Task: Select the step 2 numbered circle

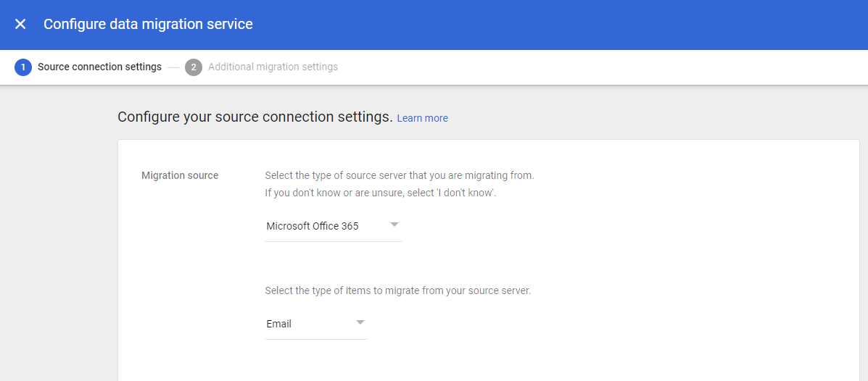Action: (x=194, y=67)
